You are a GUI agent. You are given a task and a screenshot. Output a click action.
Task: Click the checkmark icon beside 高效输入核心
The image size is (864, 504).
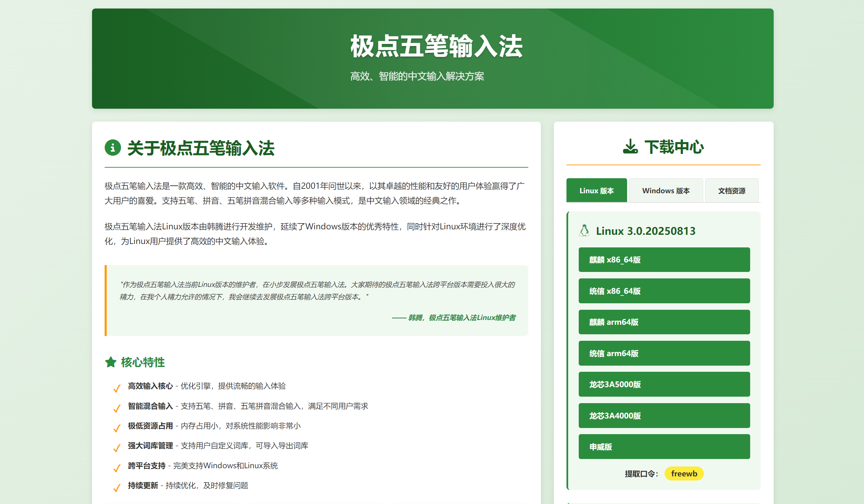point(117,387)
